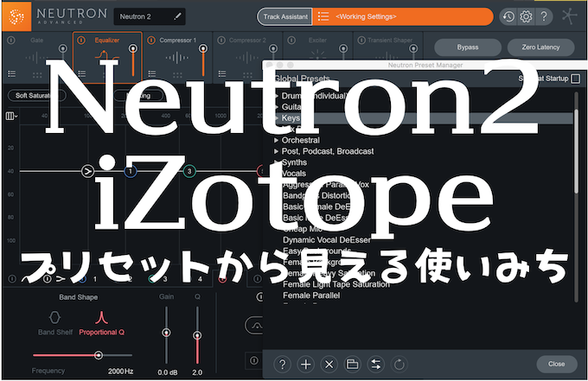588x381 pixels.
Task: Click Compressor 2 drag-handle dots
Action: tap(247, 74)
